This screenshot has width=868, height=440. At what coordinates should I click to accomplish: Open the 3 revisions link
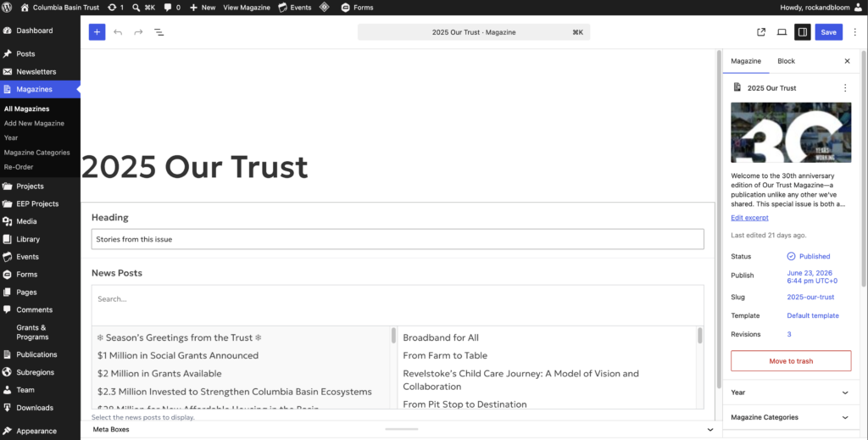pos(789,334)
